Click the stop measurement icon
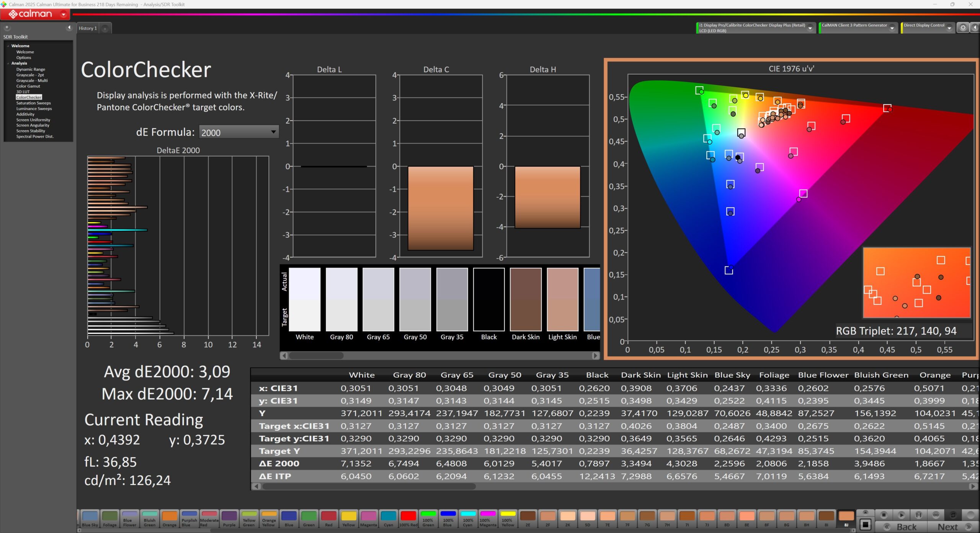Viewport: 980px width, 533px height. (884, 515)
